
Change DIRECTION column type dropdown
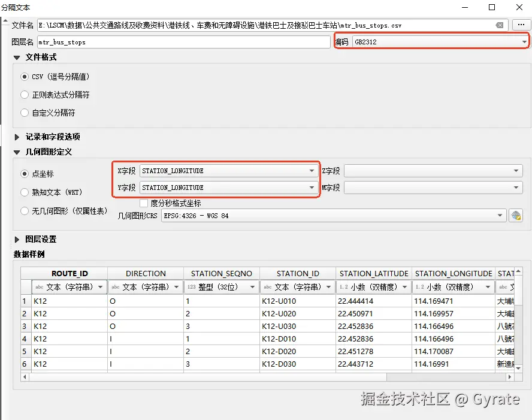pyautogui.click(x=145, y=287)
